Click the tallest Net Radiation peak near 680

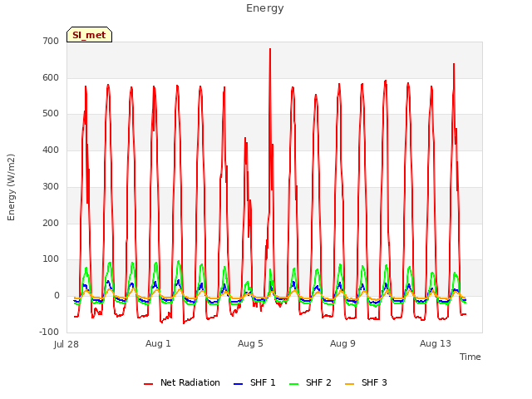[270, 50]
